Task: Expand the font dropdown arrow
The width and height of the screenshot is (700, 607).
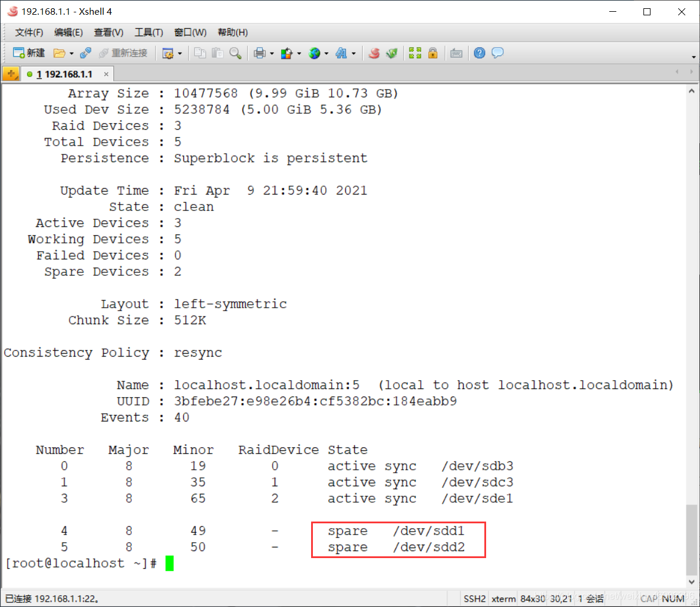Action: 354,54
